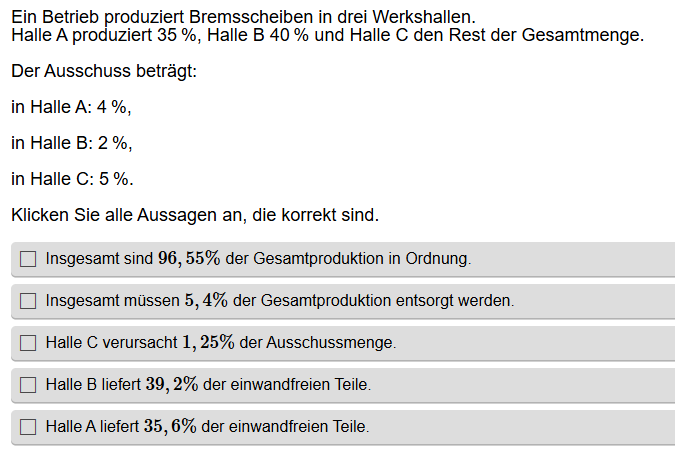Image resolution: width=675 pixels, height=454 pixels.
Task: Click the line 'in Halle C: 5 %'
Action: tap(72, 179)
